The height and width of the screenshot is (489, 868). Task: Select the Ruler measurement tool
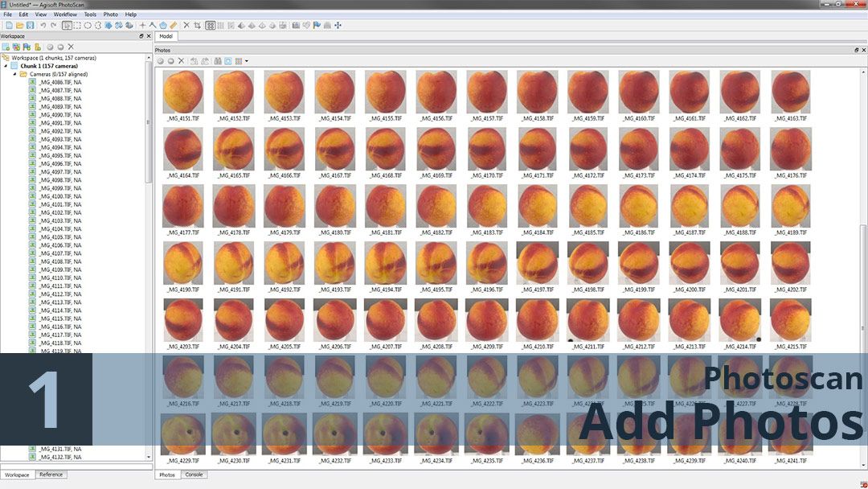point(174,26)
